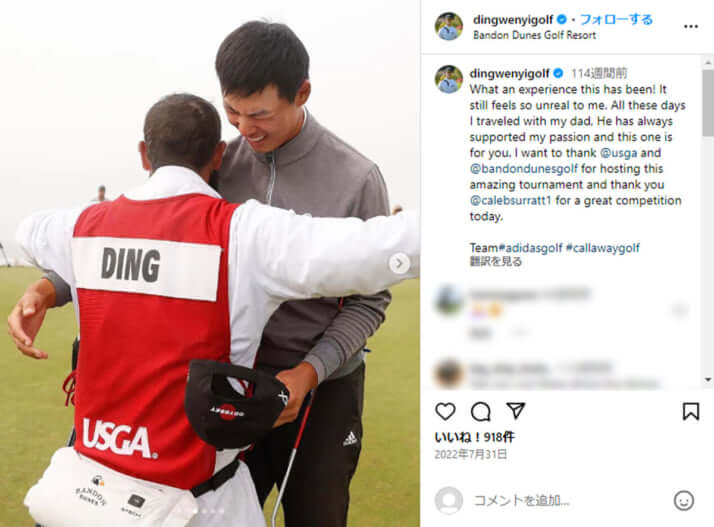The height and width of the screenshot is (527, 714).
Task: Open the @bandondunesgolf mention
Action: click(524, 169)
